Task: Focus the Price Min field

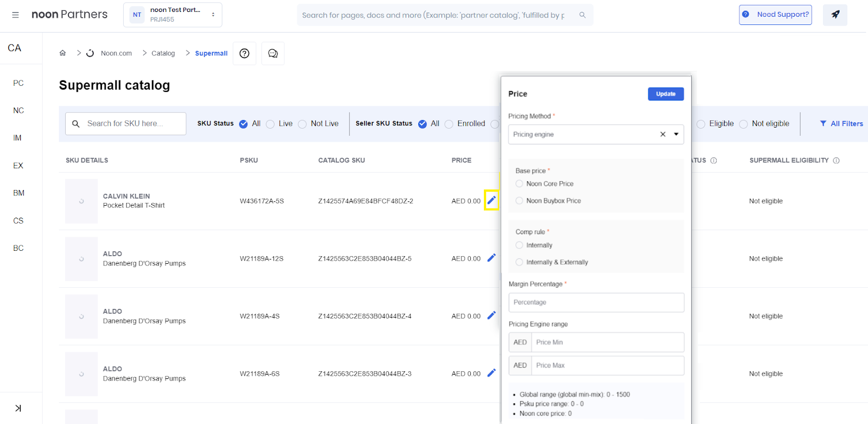Action: point(608,342)
